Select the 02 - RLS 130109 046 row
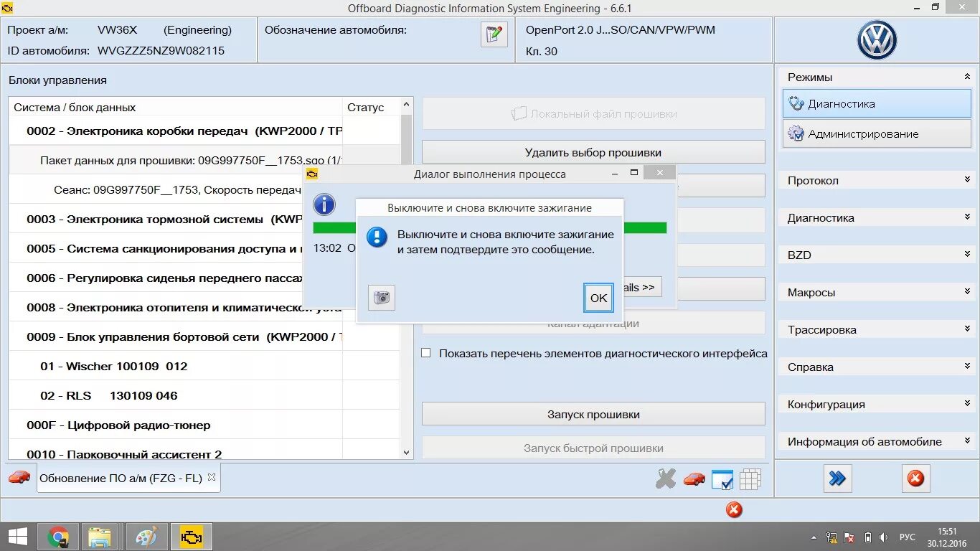 (x=204, y=395)
